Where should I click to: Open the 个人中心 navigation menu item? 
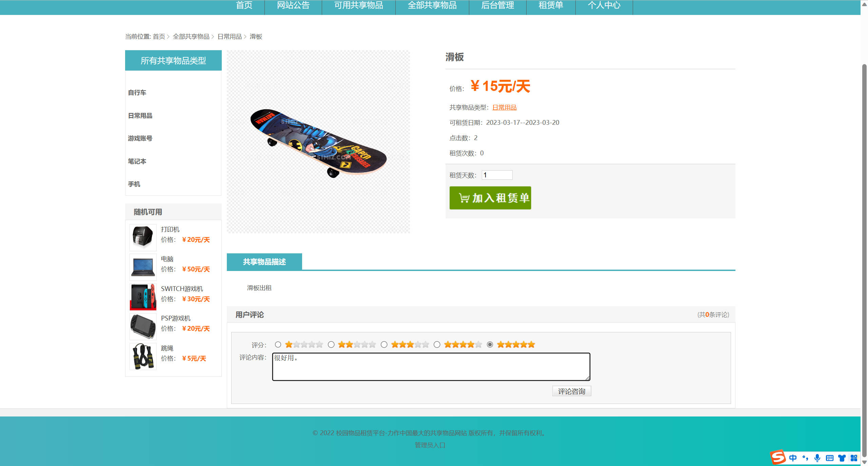[x=604, y=5]
